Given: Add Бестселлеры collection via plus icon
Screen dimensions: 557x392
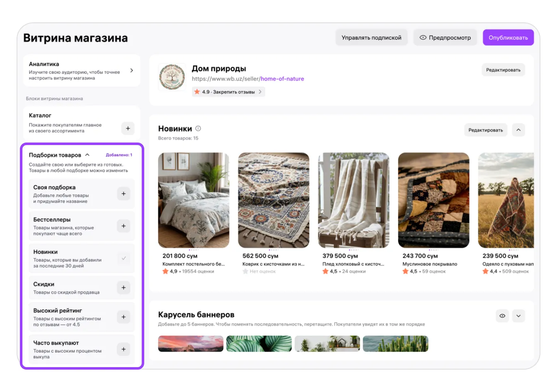Looking at the screenshot, I should 124,226.
